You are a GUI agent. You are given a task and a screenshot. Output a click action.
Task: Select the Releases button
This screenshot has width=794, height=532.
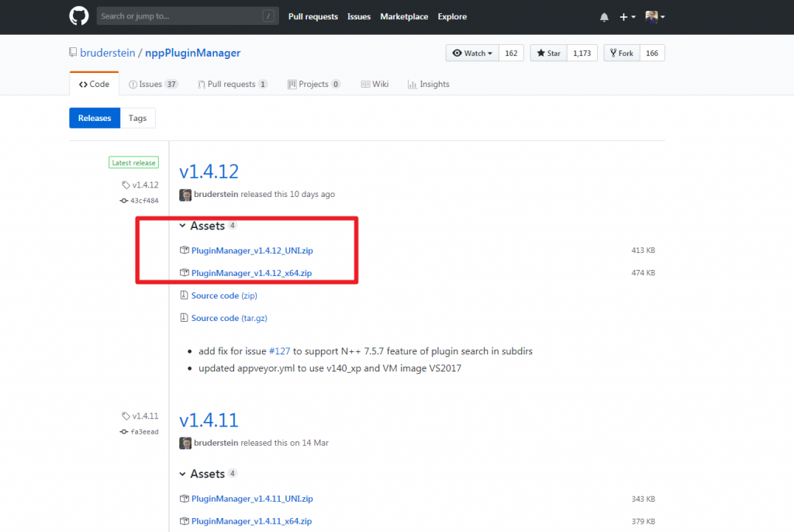95,118
